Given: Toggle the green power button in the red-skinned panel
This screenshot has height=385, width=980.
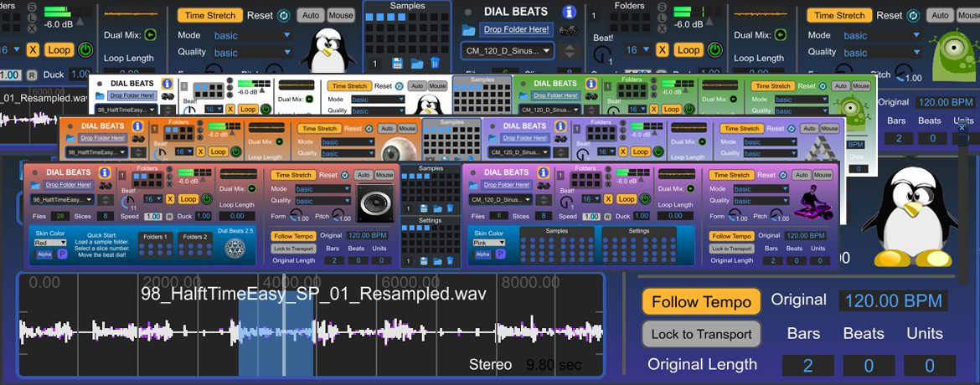Looking at the screenshot, I should click(x=206, y=199).
